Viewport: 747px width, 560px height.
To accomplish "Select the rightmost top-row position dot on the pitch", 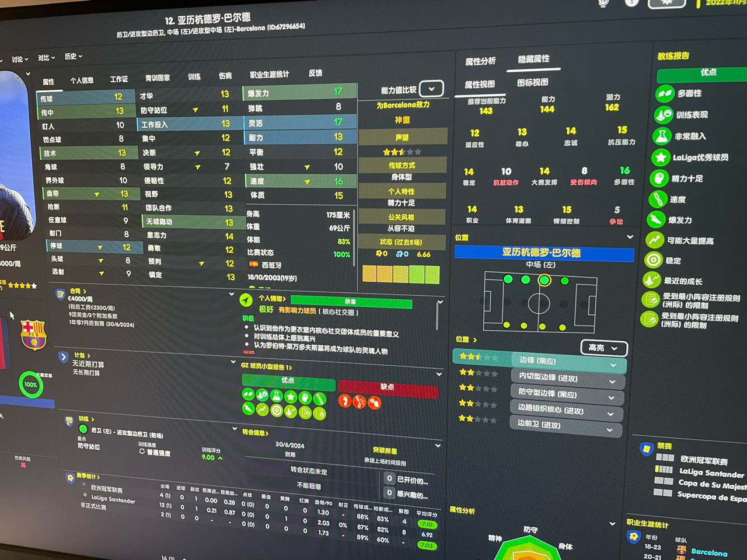I will coord(564,281).
